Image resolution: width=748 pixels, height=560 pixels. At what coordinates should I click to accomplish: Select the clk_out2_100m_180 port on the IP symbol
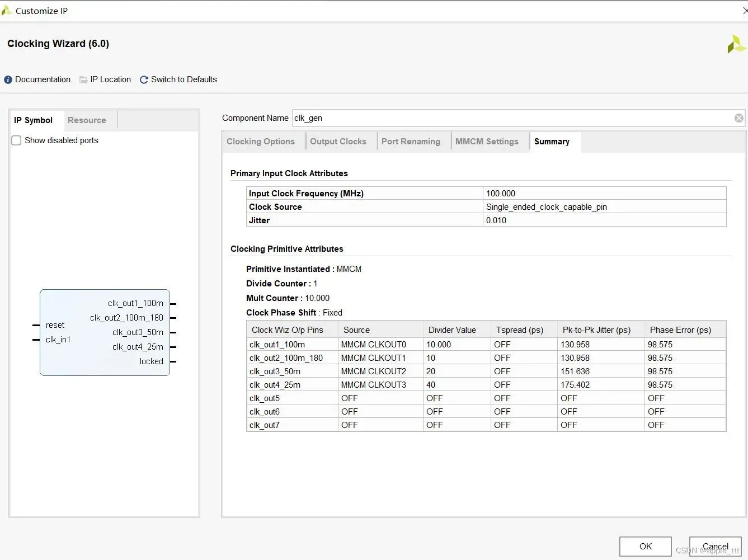pos(126,318)
